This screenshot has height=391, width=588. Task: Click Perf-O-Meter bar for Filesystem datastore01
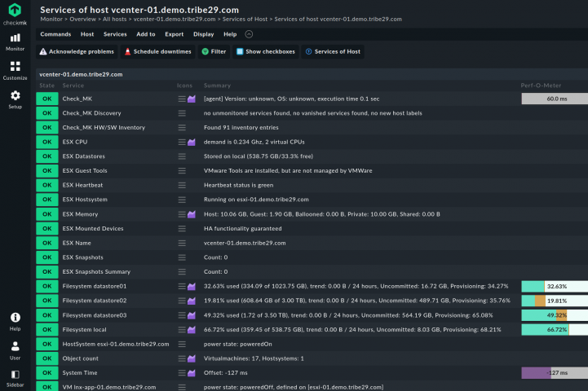click(x=554, y=287)
